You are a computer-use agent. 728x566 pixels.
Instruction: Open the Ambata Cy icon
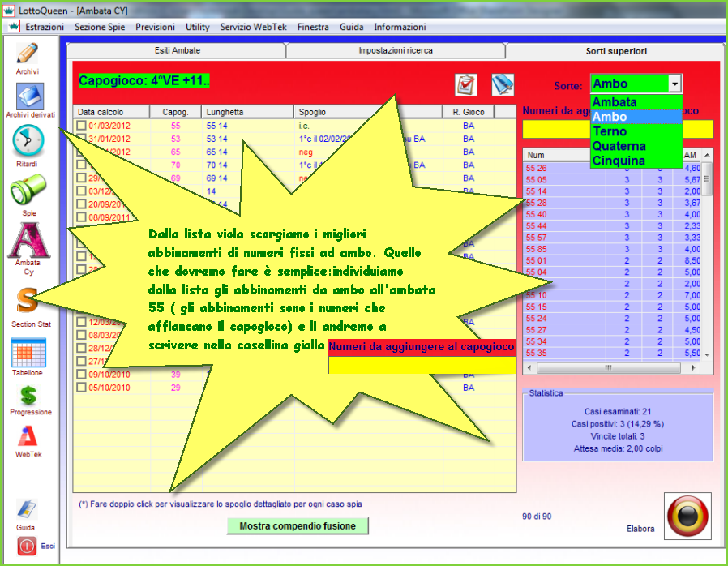coord(29,240)
